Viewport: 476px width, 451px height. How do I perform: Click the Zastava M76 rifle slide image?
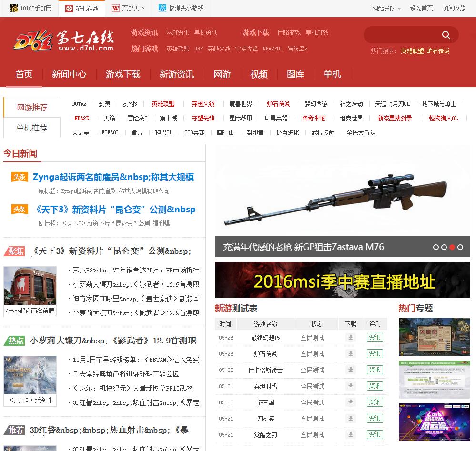343,190
